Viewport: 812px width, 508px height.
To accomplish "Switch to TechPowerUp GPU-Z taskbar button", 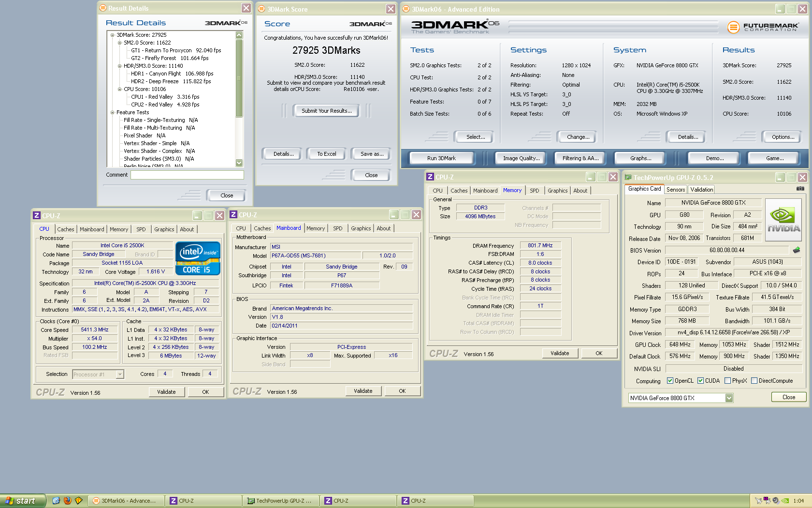I will (280, 501).
